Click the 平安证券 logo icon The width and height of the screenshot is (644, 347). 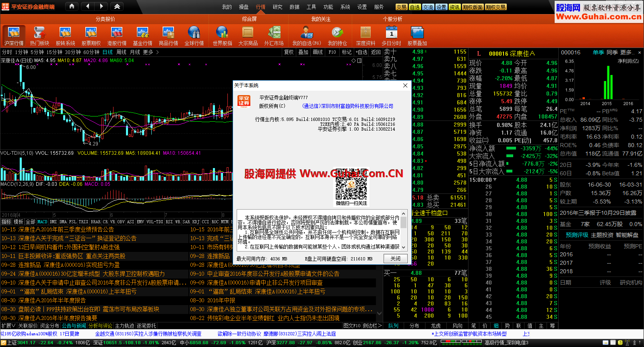tap(5, 6)
